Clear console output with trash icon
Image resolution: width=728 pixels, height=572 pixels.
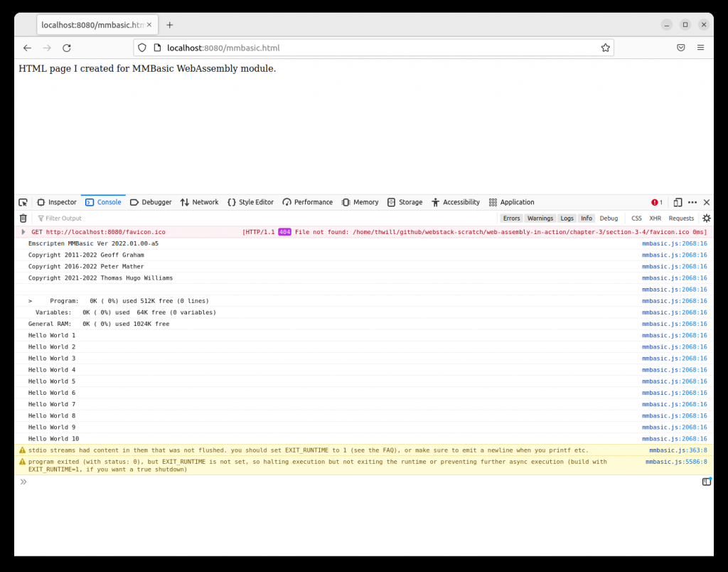pos(23,218)
